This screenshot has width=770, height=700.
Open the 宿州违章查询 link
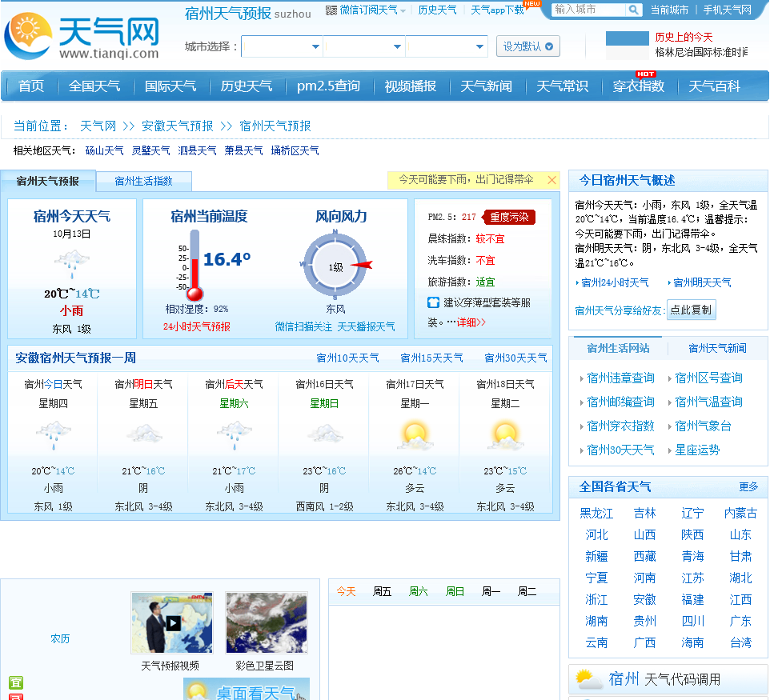coord(620,378)
